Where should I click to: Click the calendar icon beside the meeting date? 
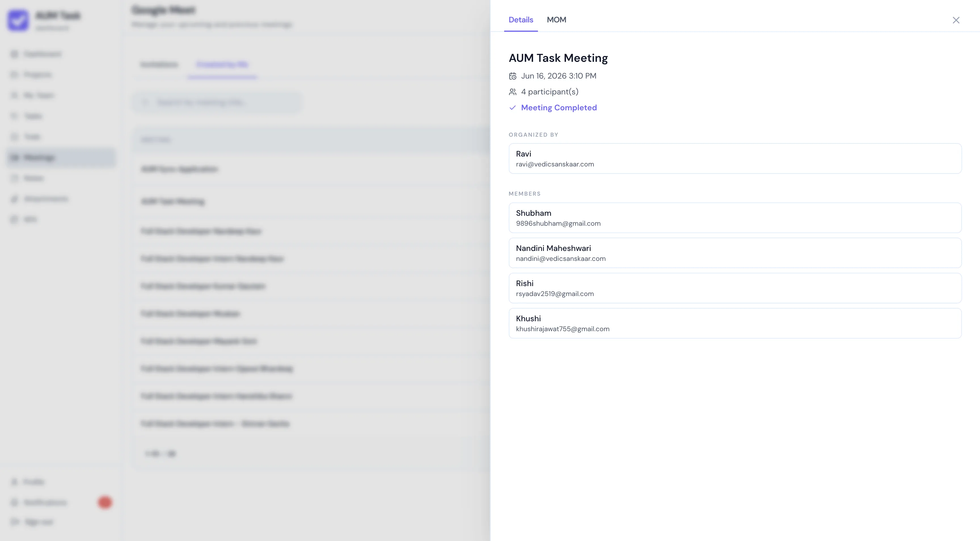[512, 76]
